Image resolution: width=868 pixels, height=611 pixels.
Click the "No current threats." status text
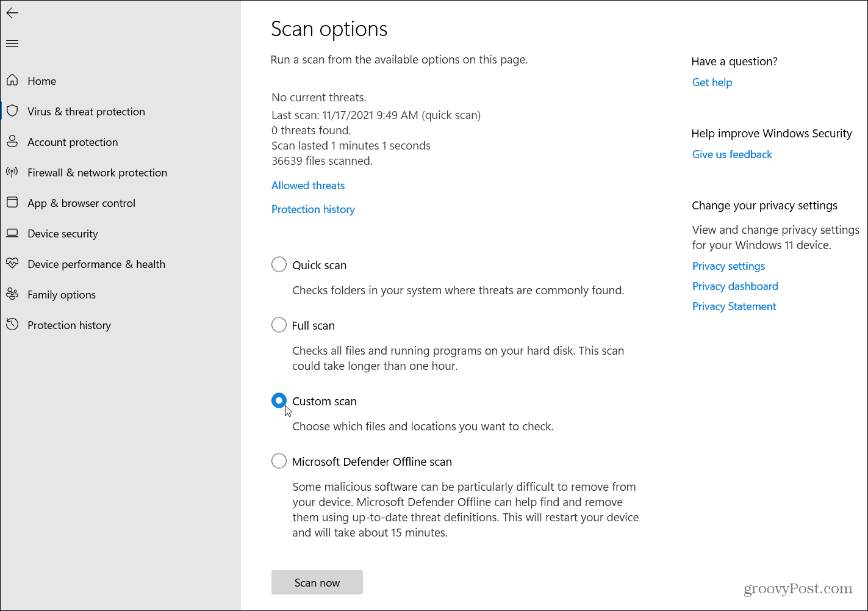point(319,98)
